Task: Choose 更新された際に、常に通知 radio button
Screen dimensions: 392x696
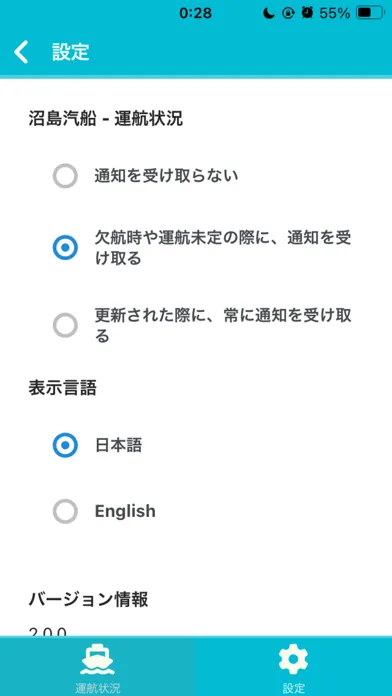Action: 65,326
